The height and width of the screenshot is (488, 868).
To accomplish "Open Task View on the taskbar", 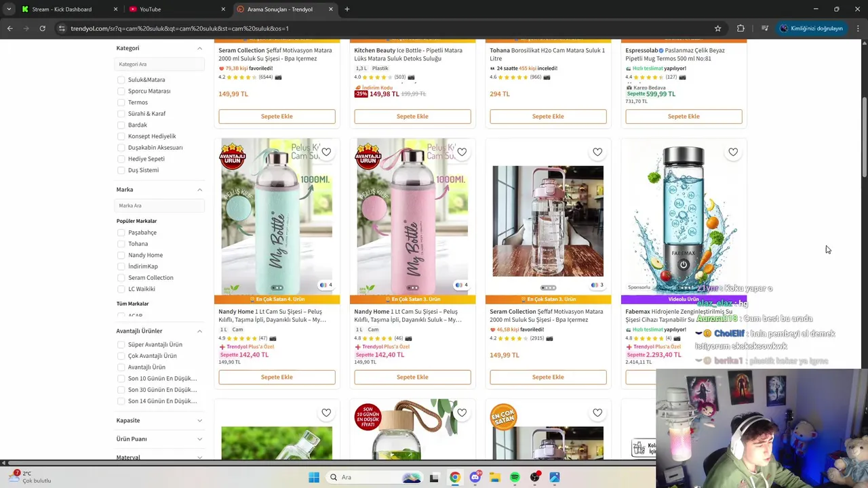I will coord(434,477).
